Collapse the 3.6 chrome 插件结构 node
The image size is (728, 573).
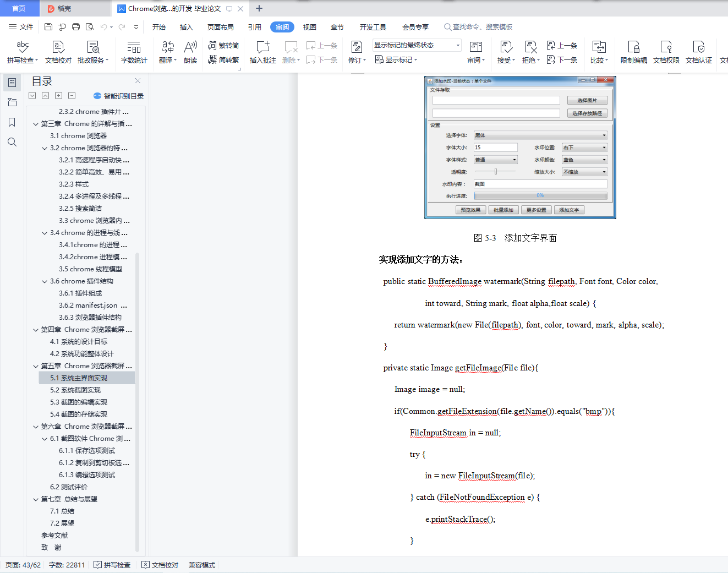[x=45, y=281]
